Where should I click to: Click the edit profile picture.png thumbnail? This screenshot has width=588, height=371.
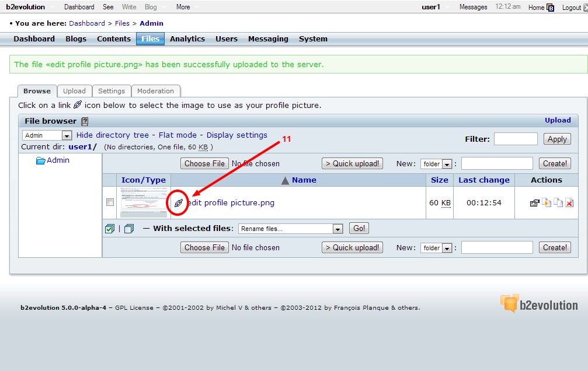pos(144,203)
